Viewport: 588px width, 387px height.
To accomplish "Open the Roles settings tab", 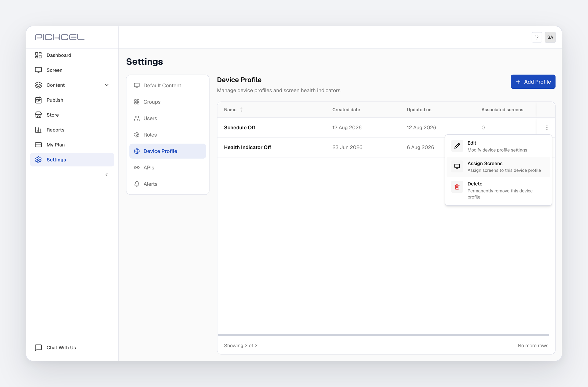I will pyautogui.click(x=168, y=135).
